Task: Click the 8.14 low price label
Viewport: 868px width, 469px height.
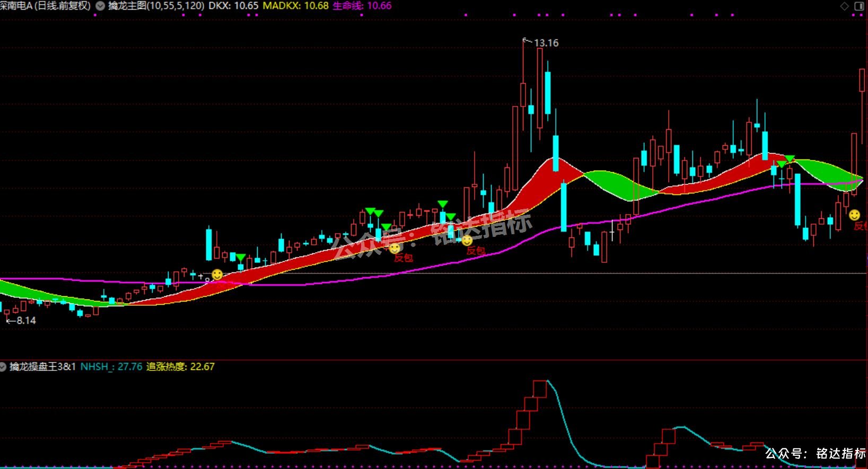Action: [x=26, y=321]
